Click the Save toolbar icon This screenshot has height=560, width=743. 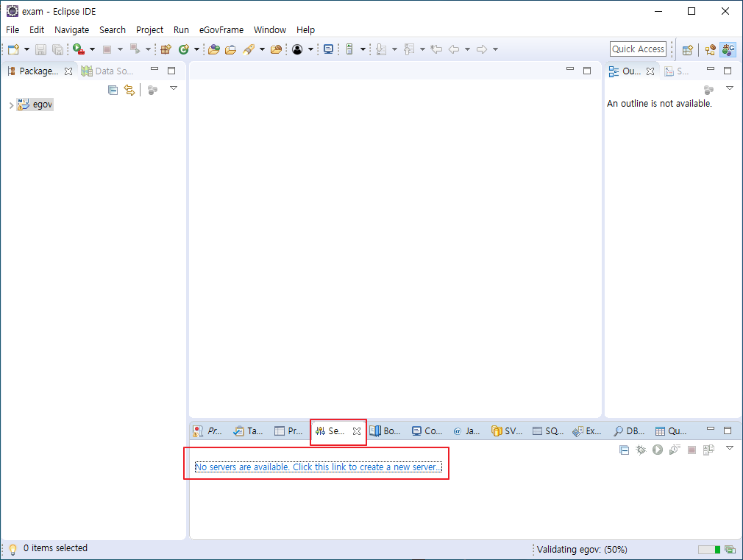[x=40, y=49]
